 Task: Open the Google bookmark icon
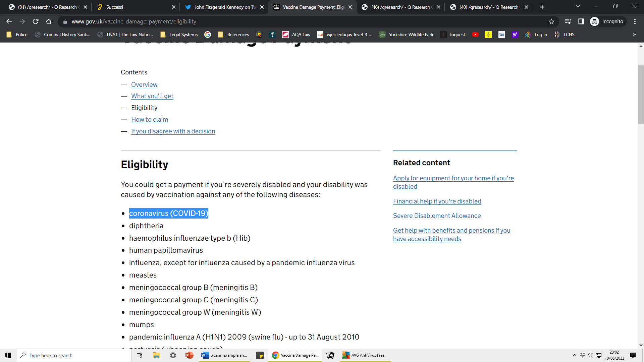pyautogui.click(x=208, y=35)
